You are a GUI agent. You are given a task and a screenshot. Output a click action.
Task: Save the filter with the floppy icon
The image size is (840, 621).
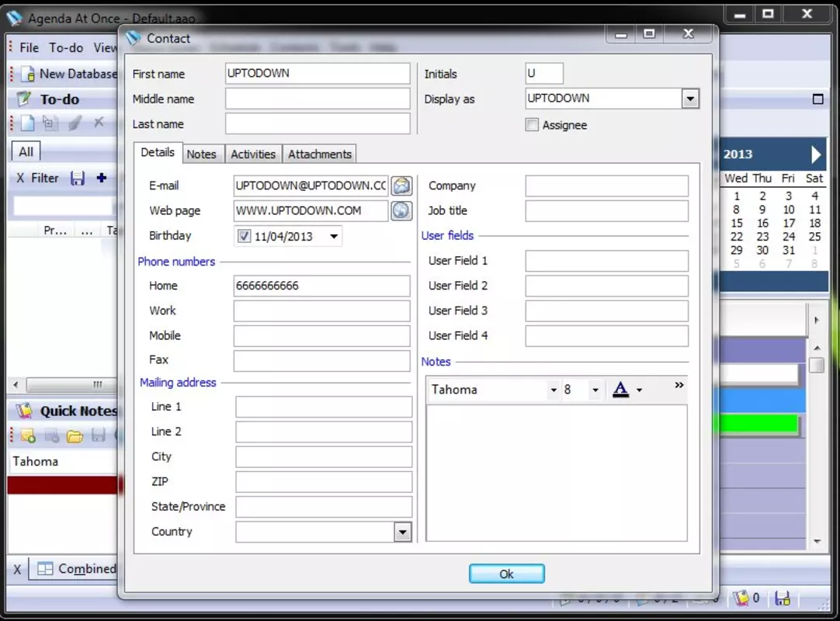coord(78,179)
